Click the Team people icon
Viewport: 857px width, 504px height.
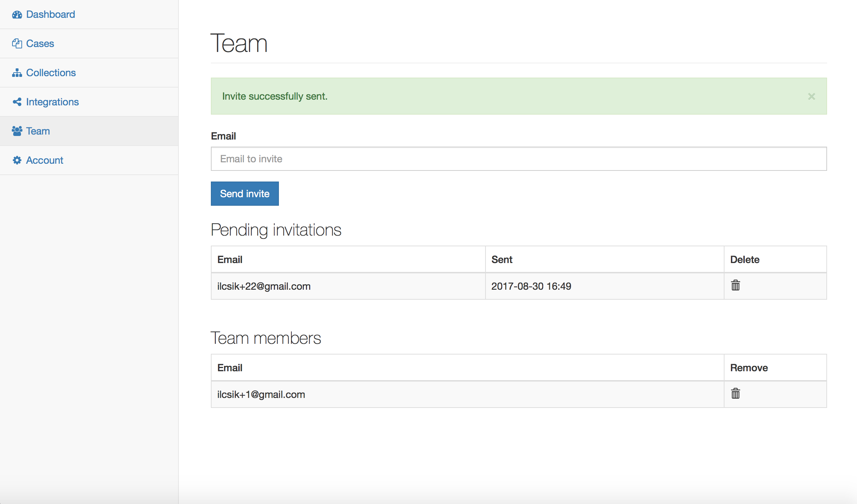[x=17, y=131]
